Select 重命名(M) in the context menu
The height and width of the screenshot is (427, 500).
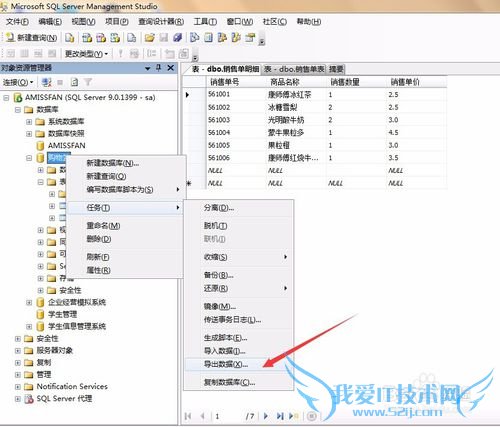coord(125,226)
